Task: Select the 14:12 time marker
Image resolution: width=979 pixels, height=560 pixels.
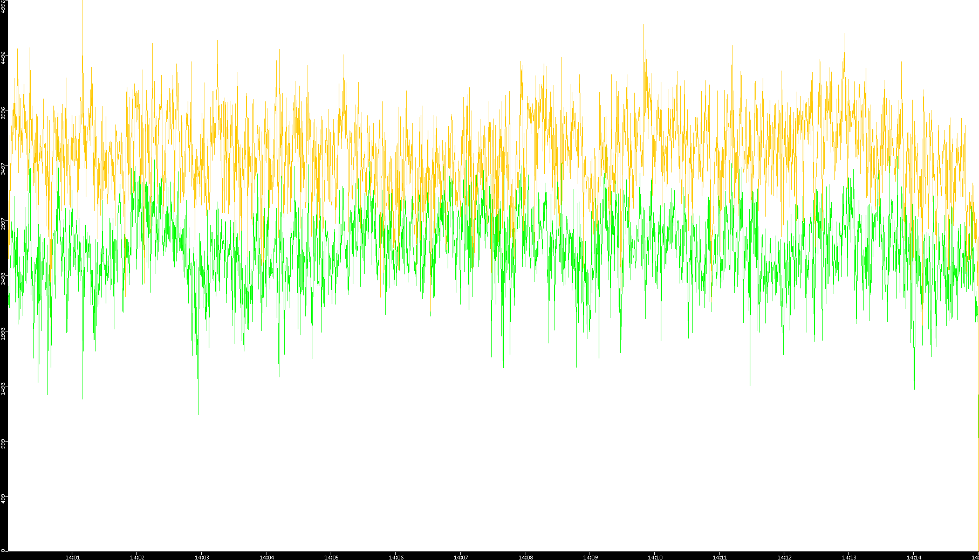Action: [x=784, y=557]
